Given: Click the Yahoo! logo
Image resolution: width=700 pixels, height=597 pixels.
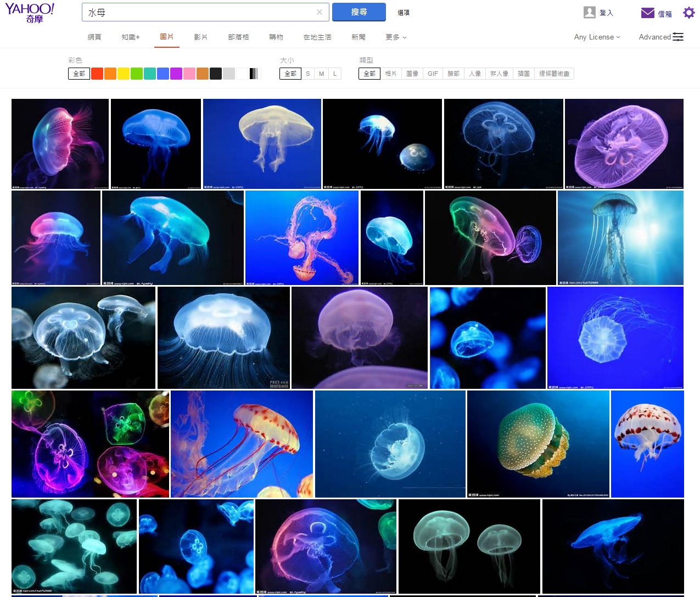Looking at the screenshot, I should pyautogui.click(x=30, y=13).
